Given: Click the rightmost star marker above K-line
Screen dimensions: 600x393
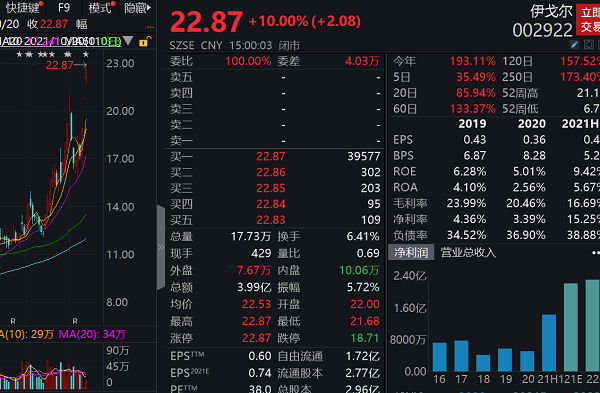Looking at the screenshot, I should click(x=86, y=54).
